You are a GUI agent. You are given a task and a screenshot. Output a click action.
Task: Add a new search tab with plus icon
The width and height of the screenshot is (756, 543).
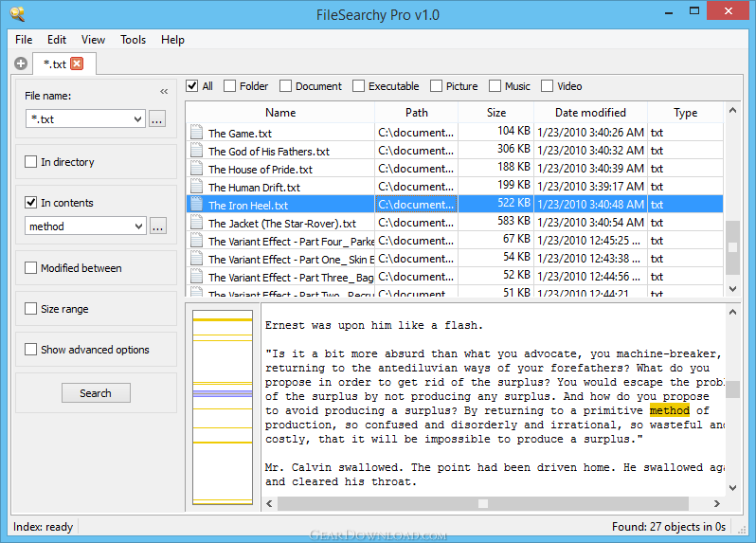(21, 63)
